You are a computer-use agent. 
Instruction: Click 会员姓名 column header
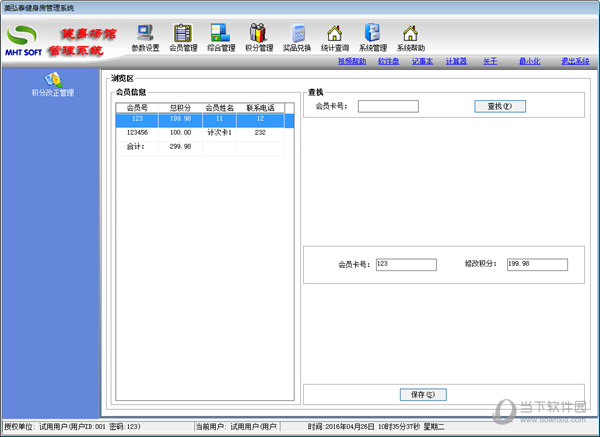(x=219, y=108)
